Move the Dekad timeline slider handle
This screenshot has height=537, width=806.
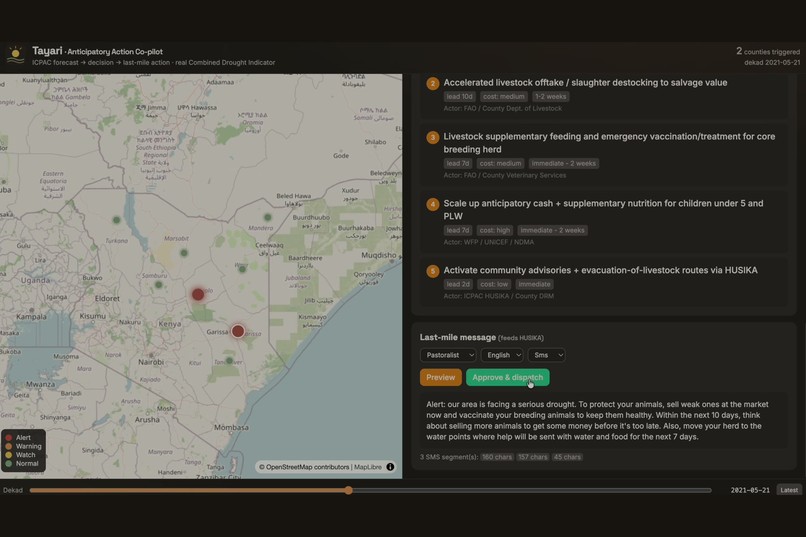(349, 490)
